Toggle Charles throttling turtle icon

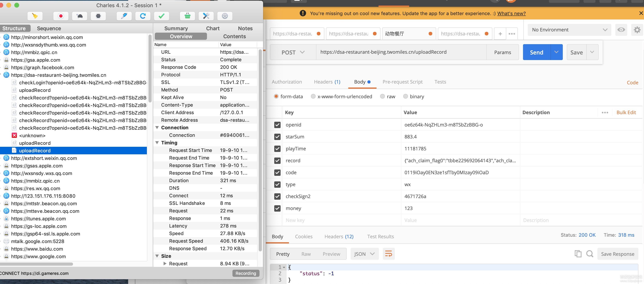pyautogui.click(x=79, y=16)
